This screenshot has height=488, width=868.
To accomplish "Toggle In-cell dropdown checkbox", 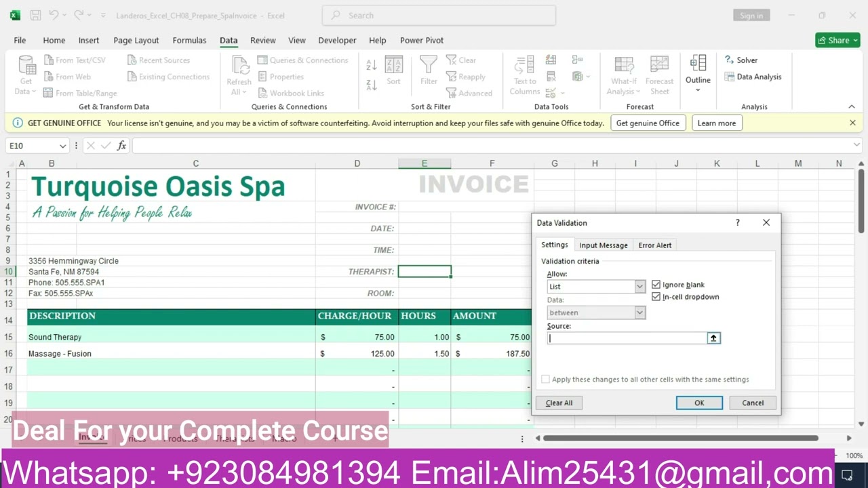I will (x=656, y=297).
